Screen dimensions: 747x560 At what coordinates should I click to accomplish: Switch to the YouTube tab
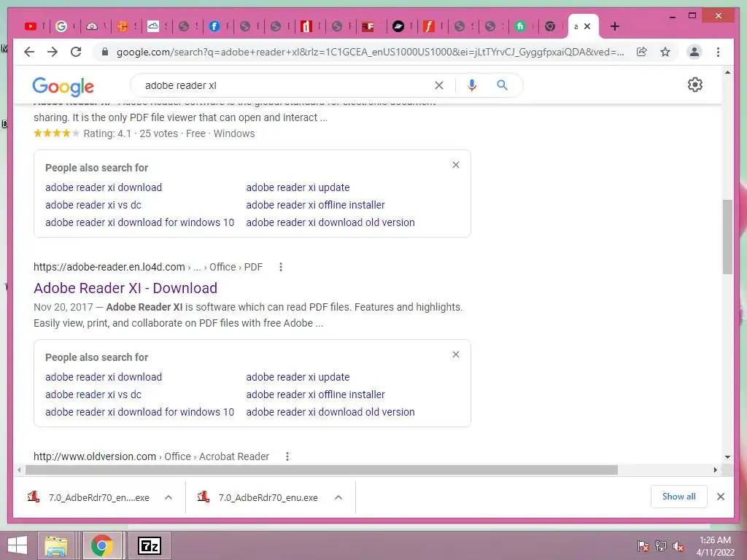click(31, 26)
